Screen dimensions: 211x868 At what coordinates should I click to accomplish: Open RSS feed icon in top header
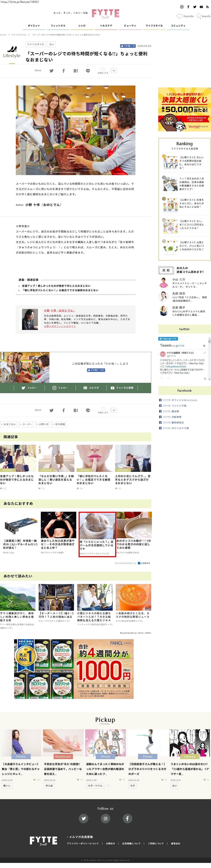tap(207, 7)
